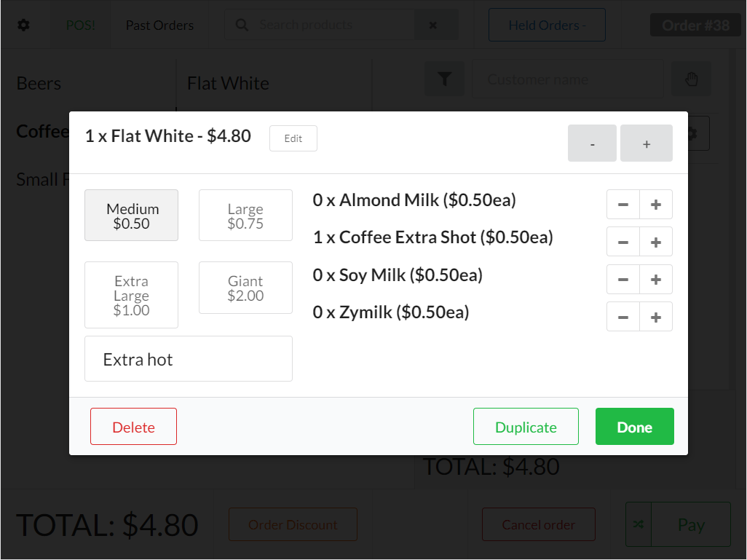747x560 pixels.
Task: Pick the Giant size option
Action: 245,288
